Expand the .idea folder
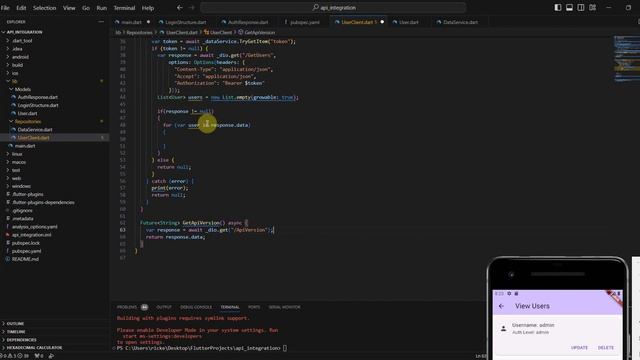The height and width of the screenshot is (360, 640). [17, 49]
